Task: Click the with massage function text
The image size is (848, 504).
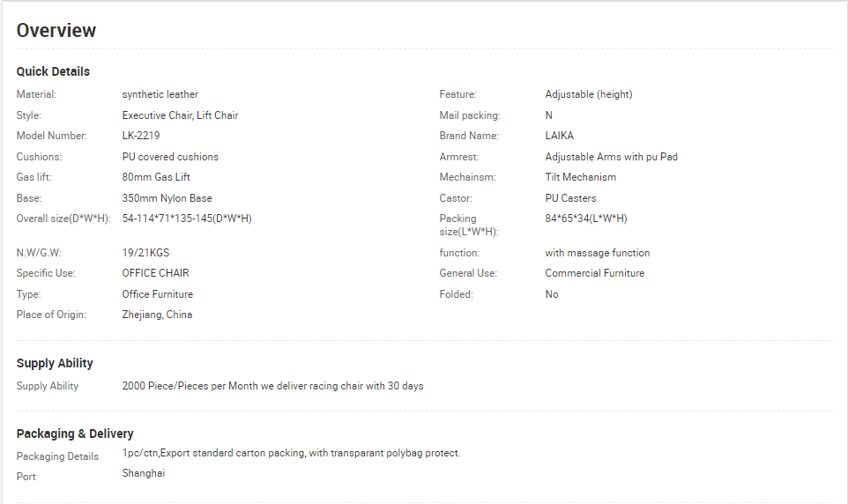Action: [x=597, y=253]
